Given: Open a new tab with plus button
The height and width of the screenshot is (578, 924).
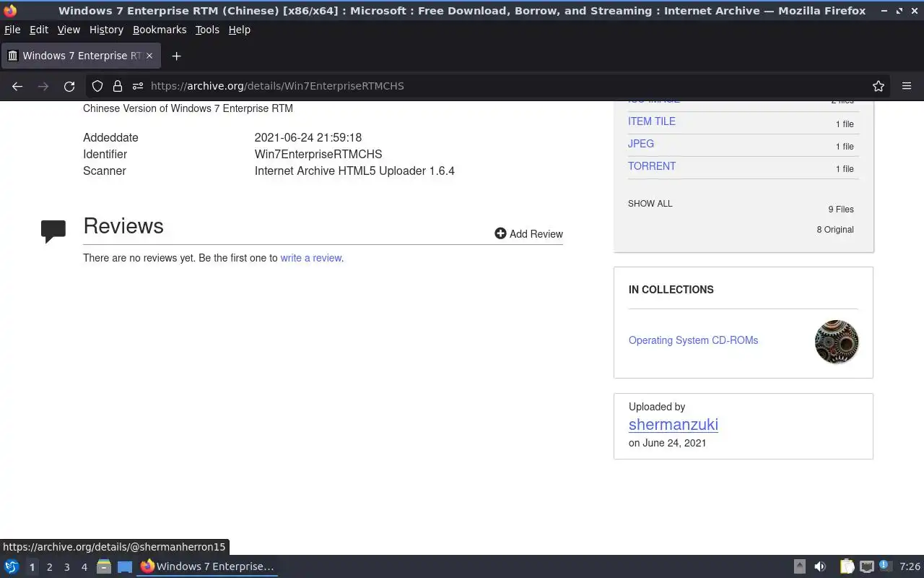Looking at the screenshot, I should [176, 56].
